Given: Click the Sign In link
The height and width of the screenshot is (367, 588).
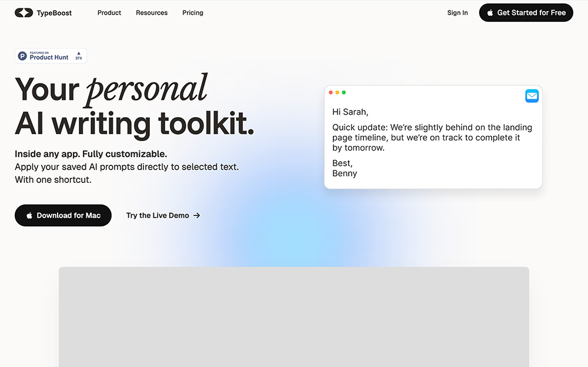Looking at the screenshot, I should 457,12.
